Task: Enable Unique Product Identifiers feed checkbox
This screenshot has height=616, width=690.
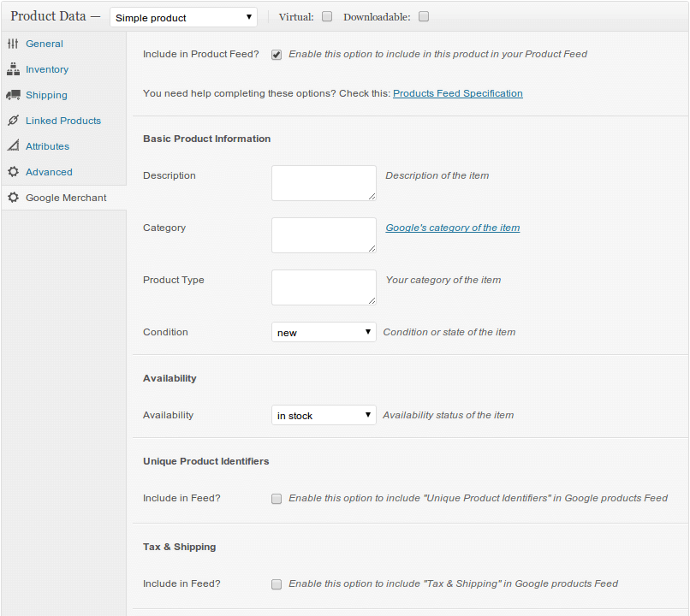Action: pos(277,499)
